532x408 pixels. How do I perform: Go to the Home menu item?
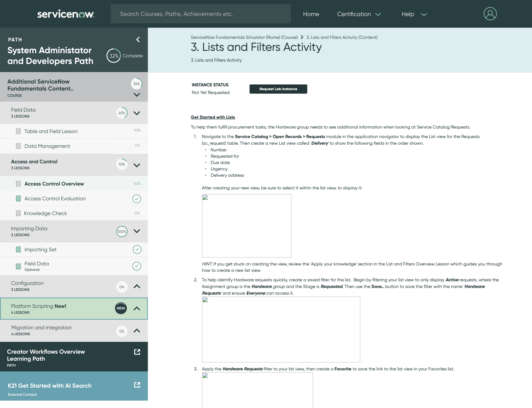coord(311,14)
